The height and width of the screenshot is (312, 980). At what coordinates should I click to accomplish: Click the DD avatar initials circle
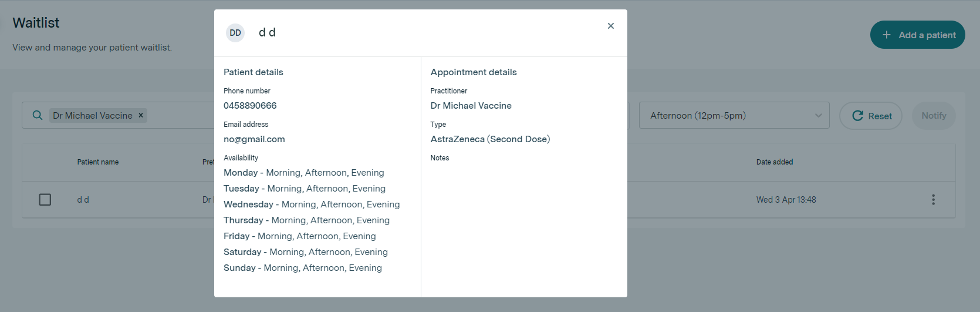235,33
